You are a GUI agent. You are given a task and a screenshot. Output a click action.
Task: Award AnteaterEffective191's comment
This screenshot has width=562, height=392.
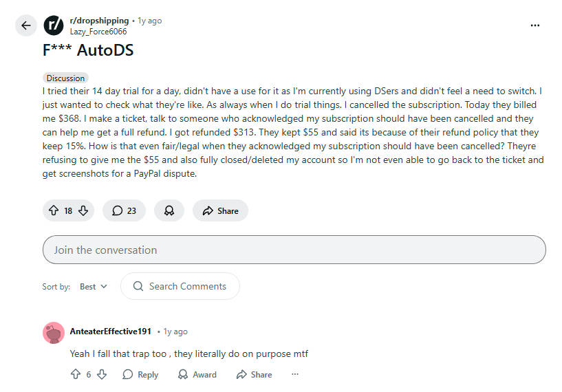click(x=197, y=375)
